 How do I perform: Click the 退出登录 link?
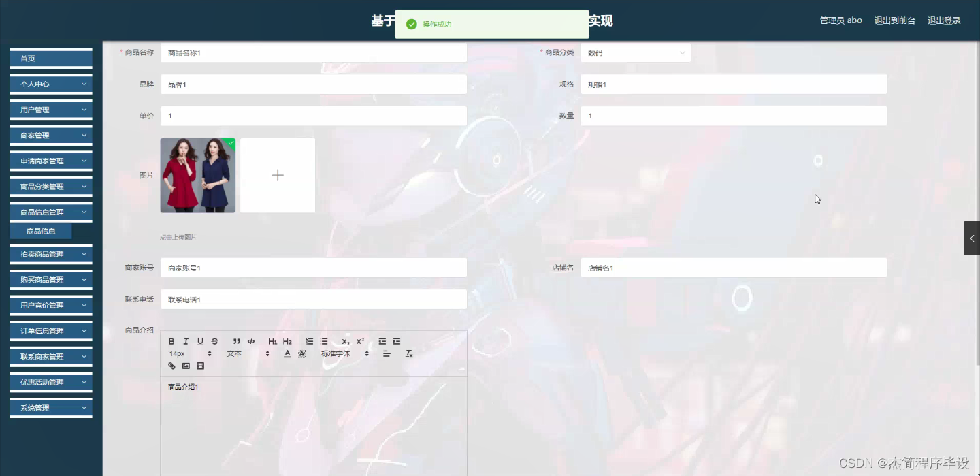point(945,20)
